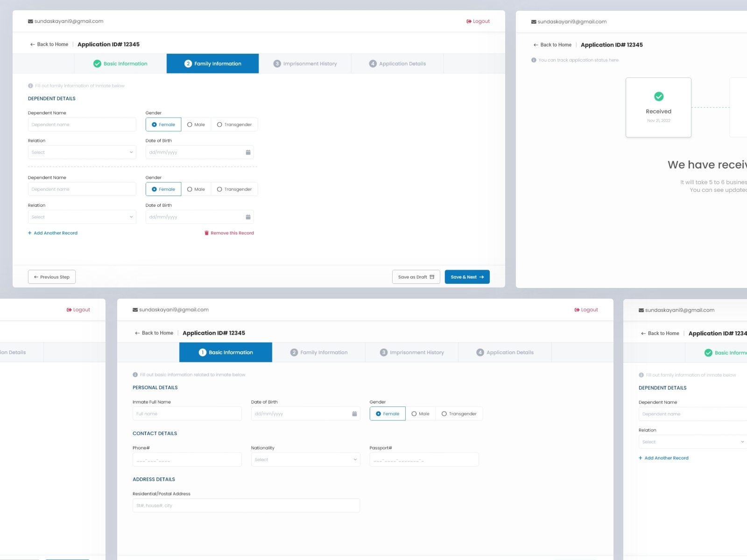
Task: Click the Save & Next button
Action: (x=467, y=277)
